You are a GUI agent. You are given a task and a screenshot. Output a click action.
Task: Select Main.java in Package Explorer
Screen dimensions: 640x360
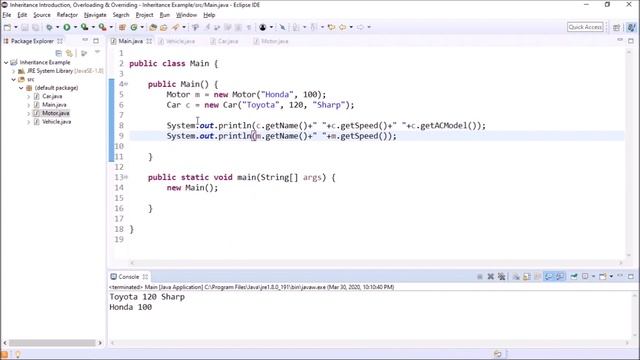(54, 105)
